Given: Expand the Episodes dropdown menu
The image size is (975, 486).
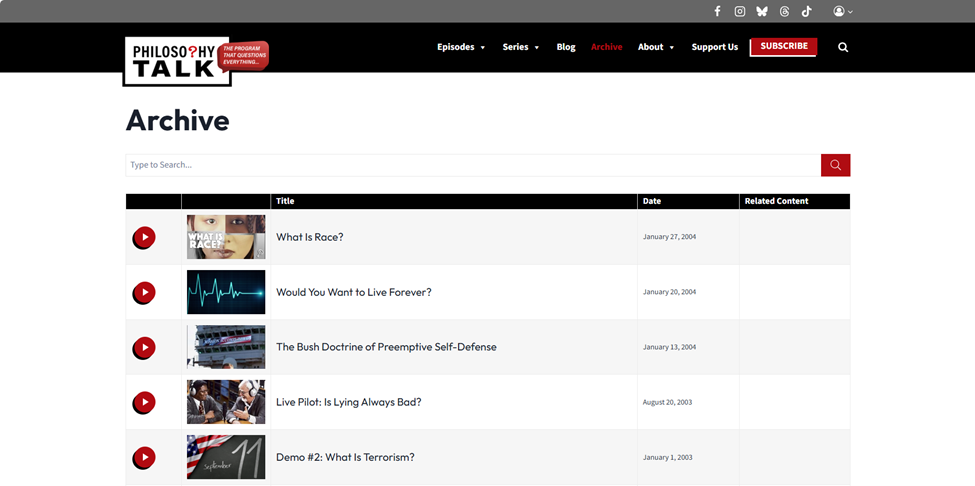Looking at the screenshot, I should [461, 47].
